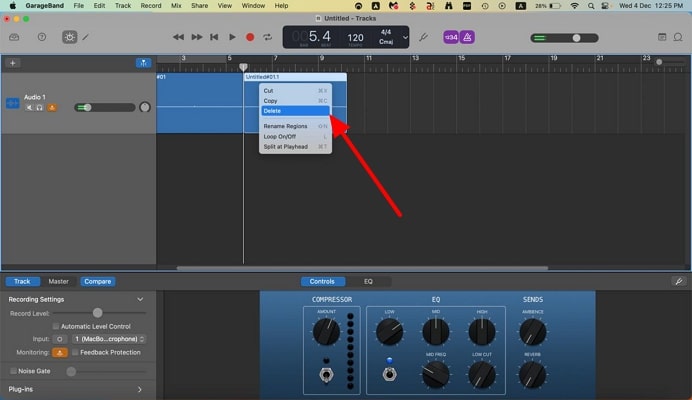This screenshot has height=400, width=692.
Task: Open Quick Help question mark button
Action: [x=42, y=37]
